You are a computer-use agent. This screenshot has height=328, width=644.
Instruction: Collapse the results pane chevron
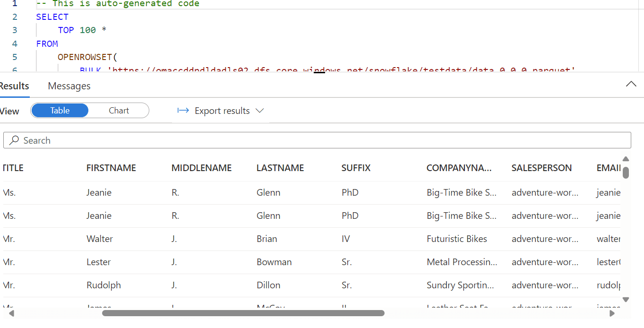(x=631, y=84)
